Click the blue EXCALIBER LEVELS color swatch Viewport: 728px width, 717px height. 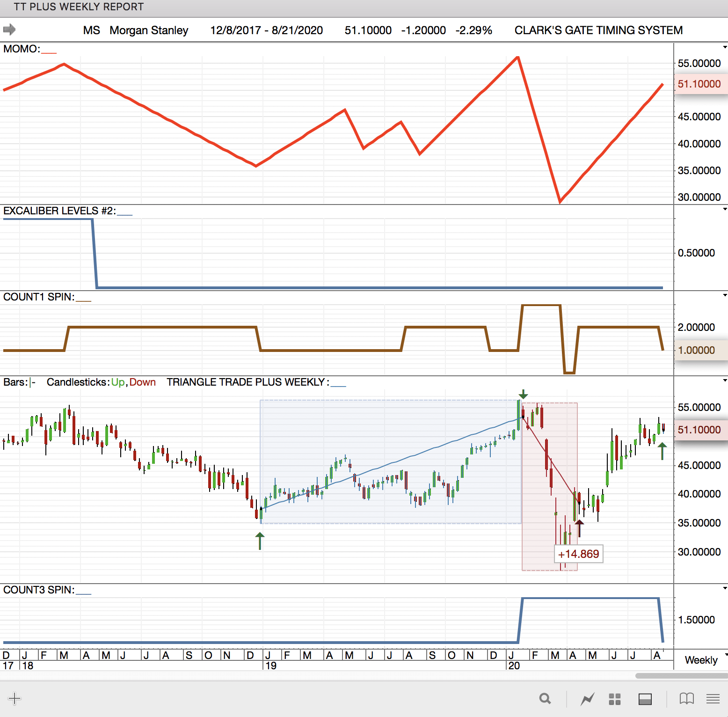click(124, 215)
